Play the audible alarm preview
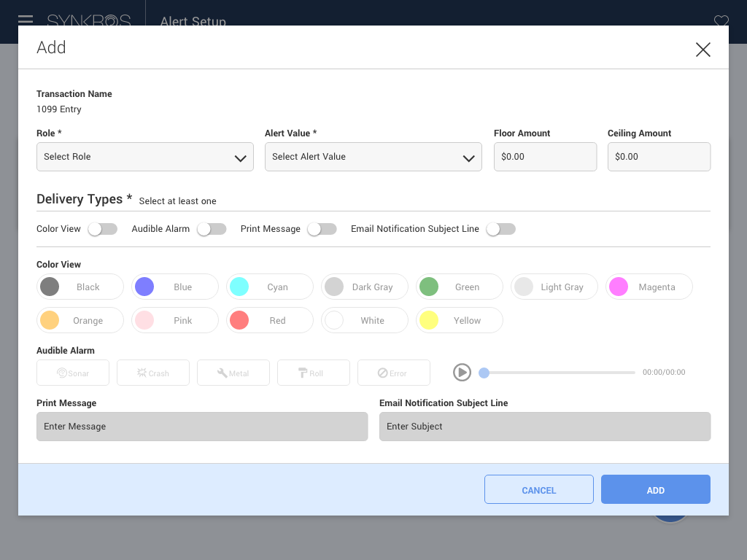The height and width of the screenshot is (560, 747). point(462,373)
